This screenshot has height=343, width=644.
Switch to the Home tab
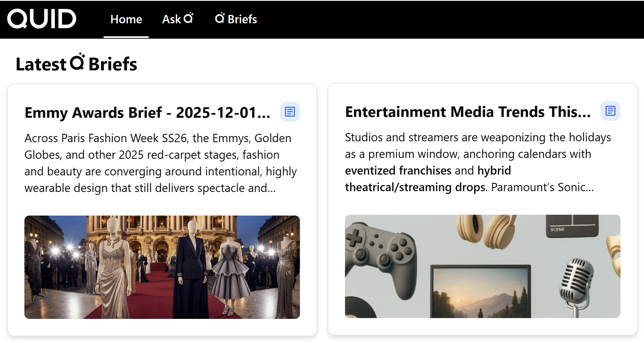(126, 19)
